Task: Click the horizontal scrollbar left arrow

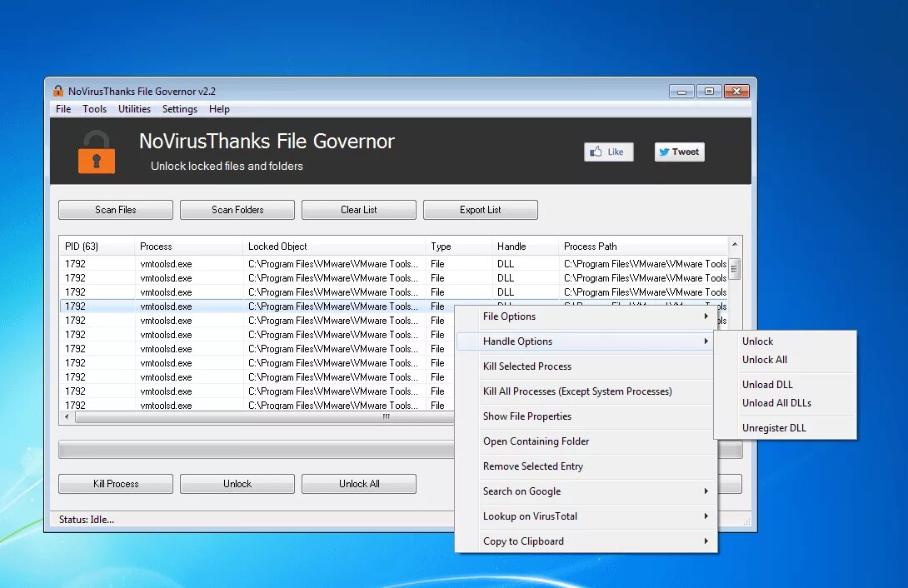Action: click(x=67, y=416)
